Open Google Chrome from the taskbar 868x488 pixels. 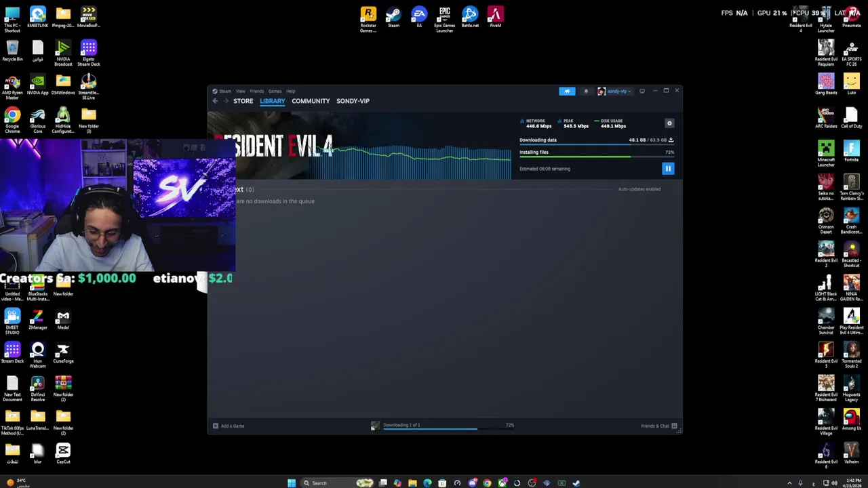click(487, 483)
